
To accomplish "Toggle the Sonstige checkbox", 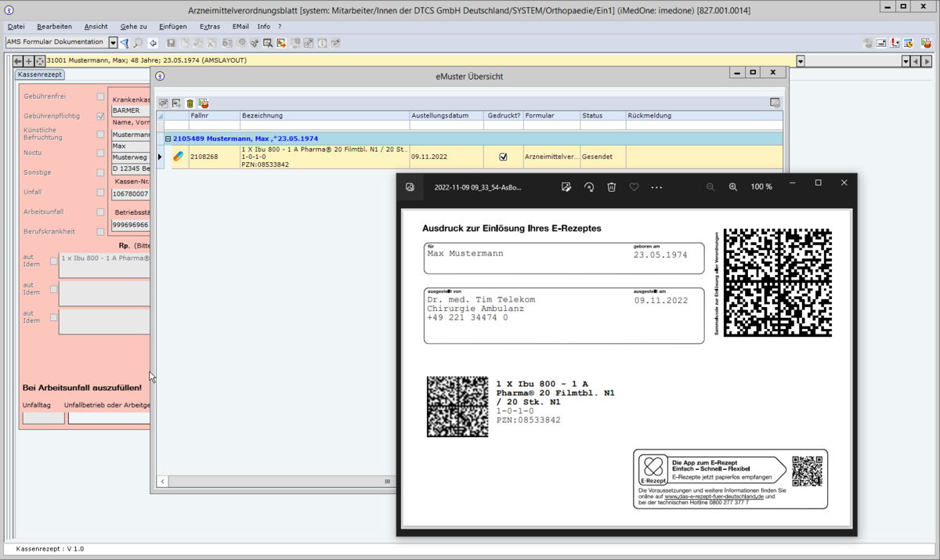I will click(100, 173).
